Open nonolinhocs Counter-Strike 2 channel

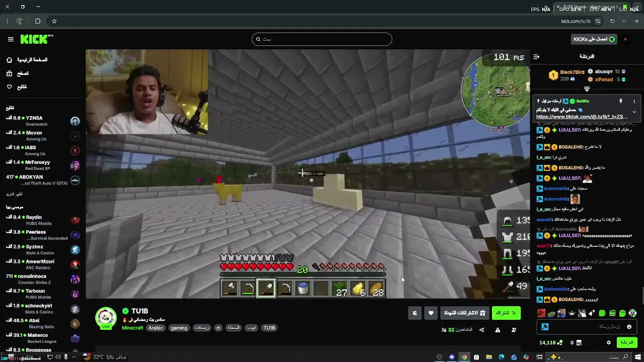click(43, 279)
